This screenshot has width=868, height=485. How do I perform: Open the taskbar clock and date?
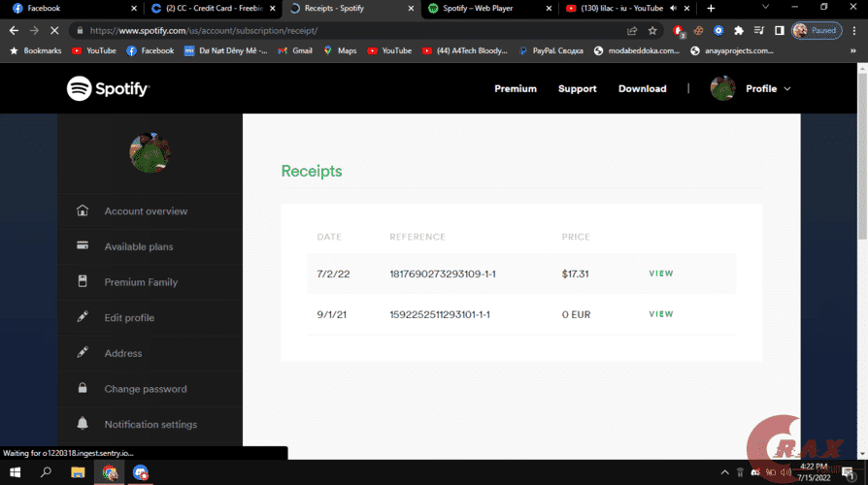[x=814, y=472]
